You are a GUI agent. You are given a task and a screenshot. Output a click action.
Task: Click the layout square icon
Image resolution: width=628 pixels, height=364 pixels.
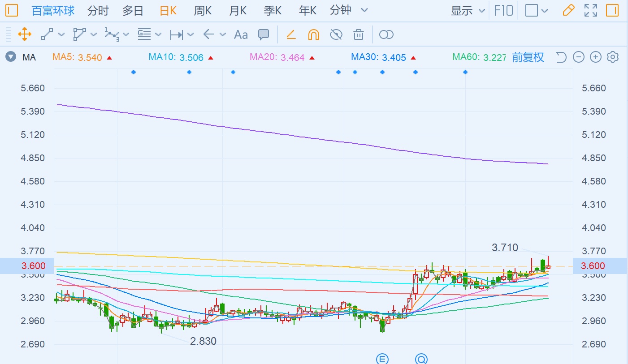point(531,10)
